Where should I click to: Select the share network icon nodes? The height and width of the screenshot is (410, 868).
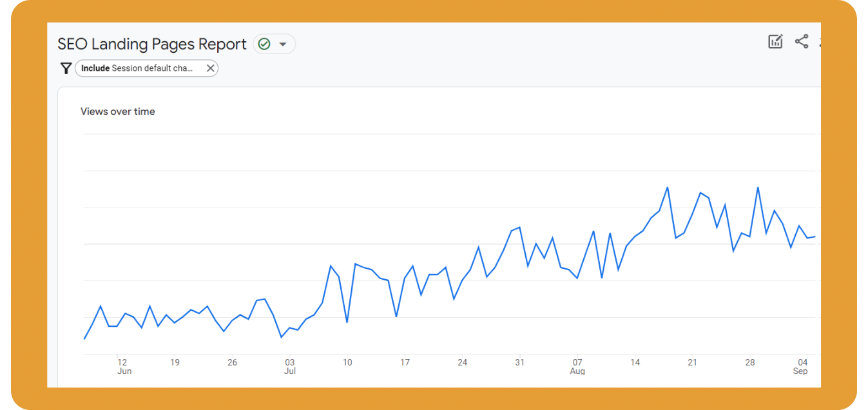click(802, 41)
